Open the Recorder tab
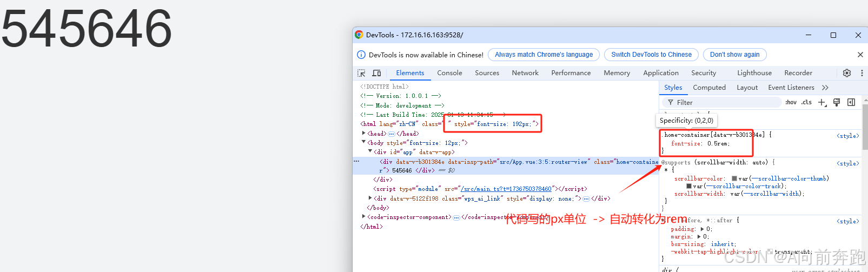The height and width of the screenshot is (272, 868). point(798,73)
